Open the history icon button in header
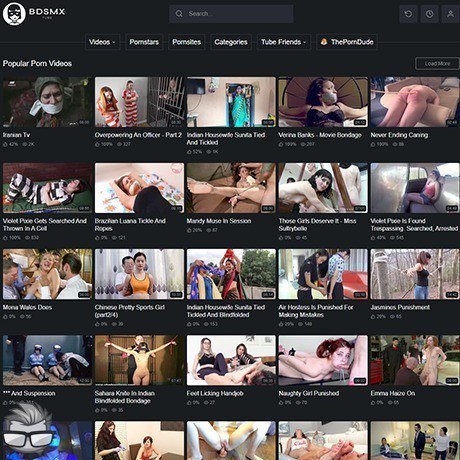This screenshot has width=460, height=460. point(408,14)
